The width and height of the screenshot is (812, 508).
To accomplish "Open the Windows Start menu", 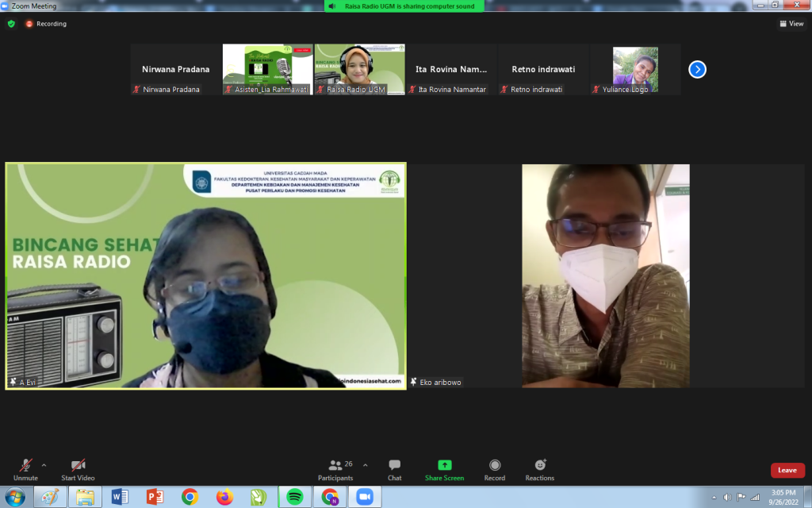I will (x=15, y=497).
